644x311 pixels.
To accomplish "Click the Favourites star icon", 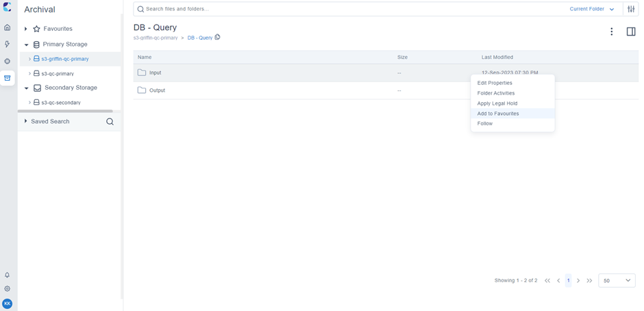I will [36, 29].
